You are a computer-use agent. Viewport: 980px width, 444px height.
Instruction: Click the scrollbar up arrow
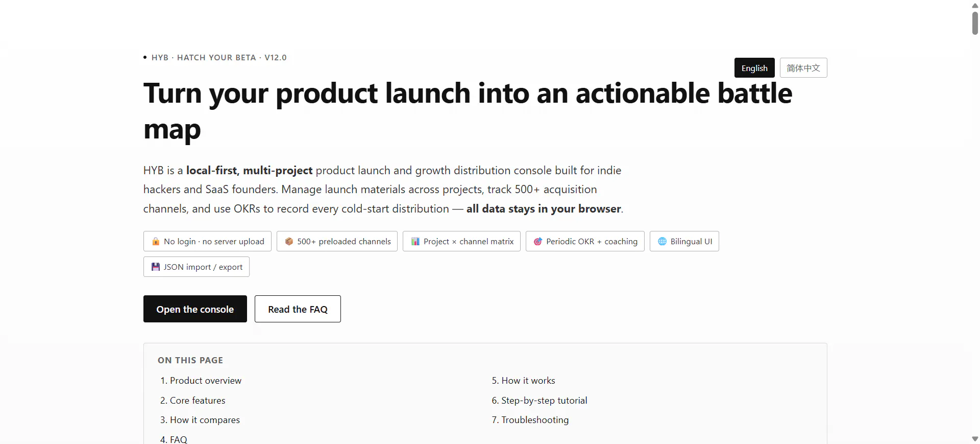975,5
